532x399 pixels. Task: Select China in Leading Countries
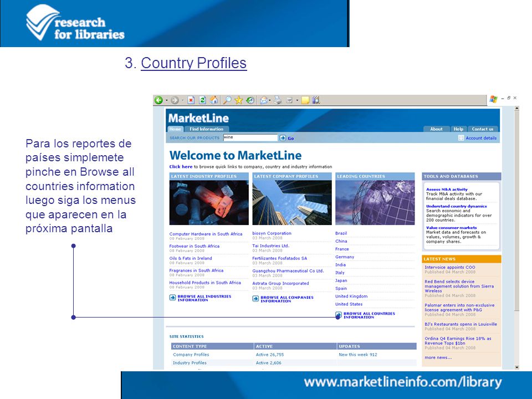coord(341,241)
